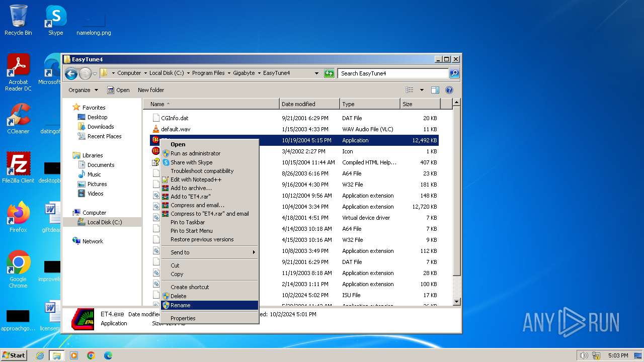Choose Share with Skype
This screenshot has height=362, width=644.
(209, 162)
